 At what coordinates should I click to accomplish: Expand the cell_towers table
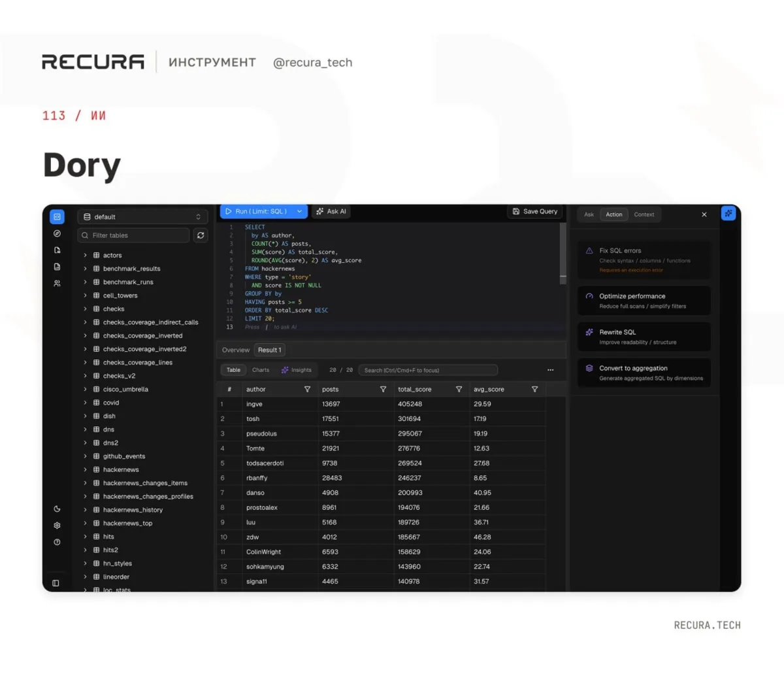point(85,295)
